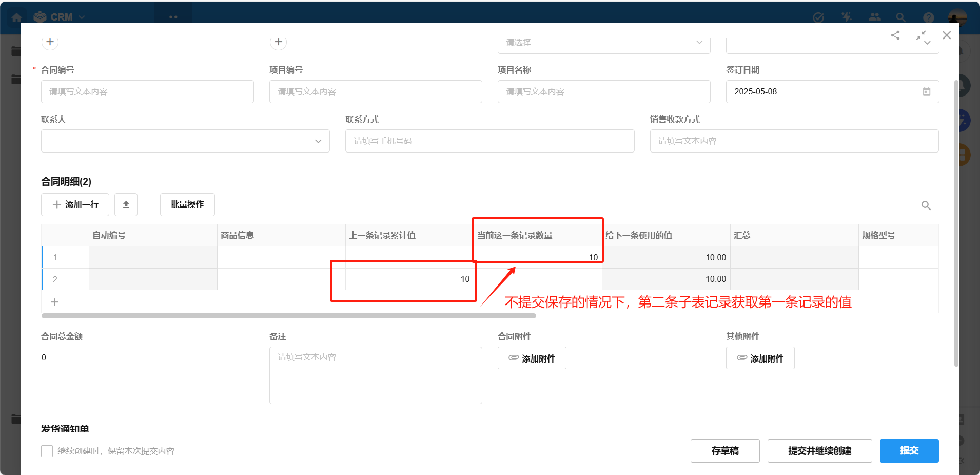
Task: Close the form dialog with the X
Action: pos(947,35)
